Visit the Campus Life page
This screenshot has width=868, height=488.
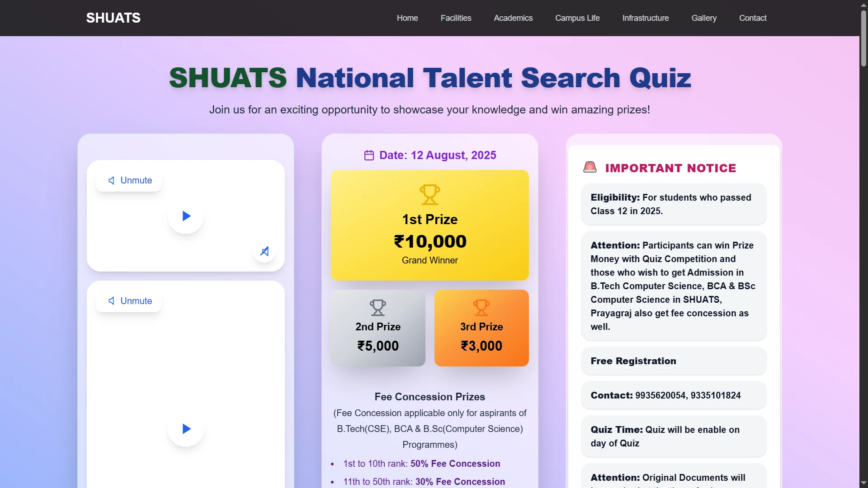pos(577,18)
